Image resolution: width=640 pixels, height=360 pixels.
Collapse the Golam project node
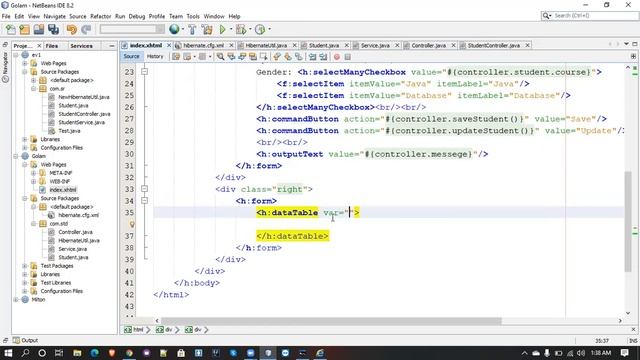(16, 156)
